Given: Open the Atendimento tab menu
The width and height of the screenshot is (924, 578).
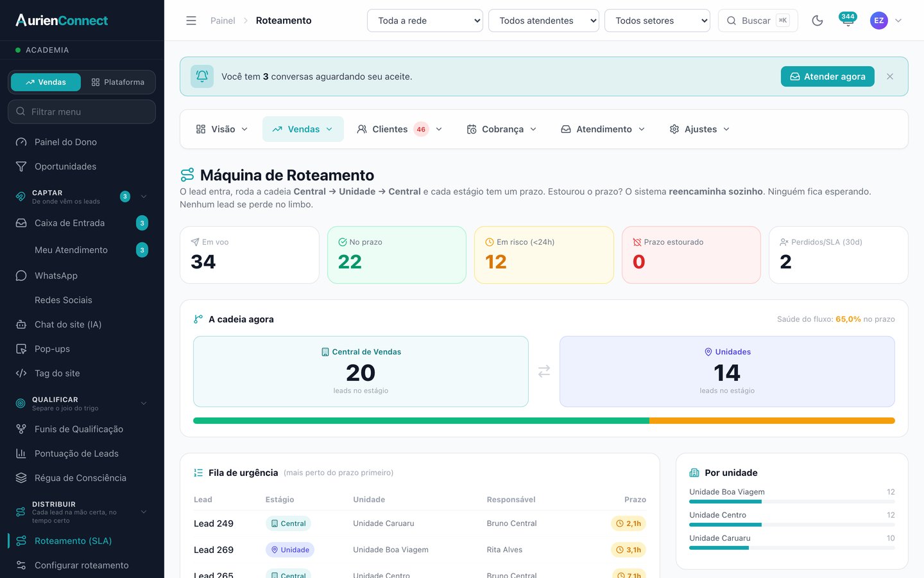Looking at the screenshot, I should coord(603,129).
